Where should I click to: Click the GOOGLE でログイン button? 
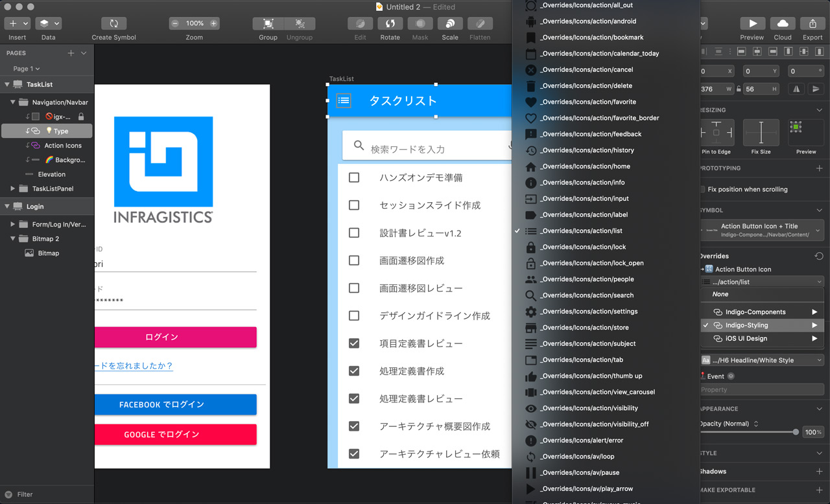pos(175,435)
